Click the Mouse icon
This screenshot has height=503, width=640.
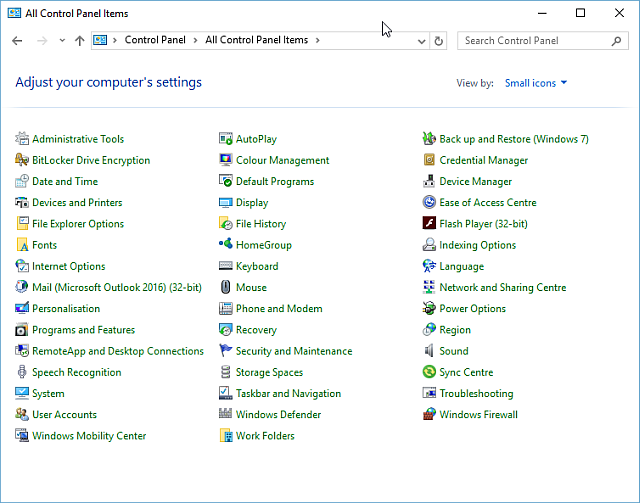(227, 288)
